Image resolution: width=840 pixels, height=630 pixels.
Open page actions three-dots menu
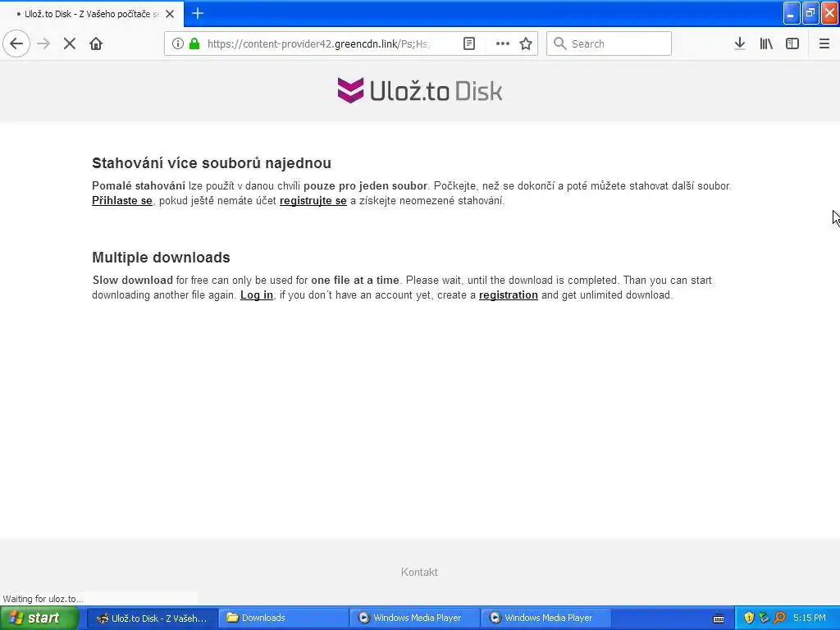tap(503, 43)
